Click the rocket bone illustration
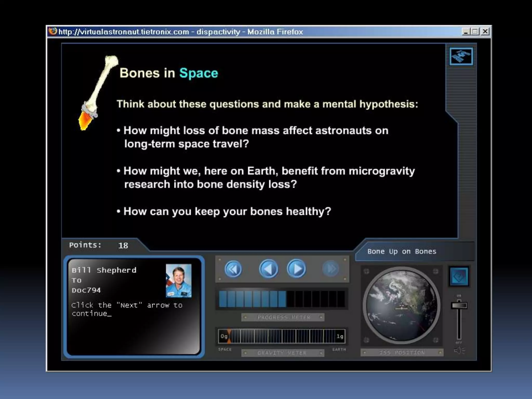Viewport: 532px width, 399px height. pyautogui.click(x=98, y=92)
